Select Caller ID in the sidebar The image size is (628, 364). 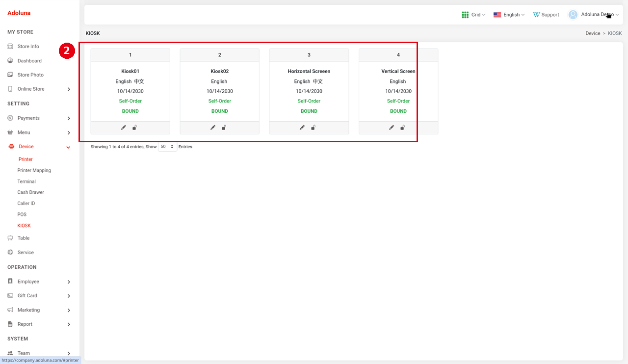pyautogui.click(x=26, y=204)
